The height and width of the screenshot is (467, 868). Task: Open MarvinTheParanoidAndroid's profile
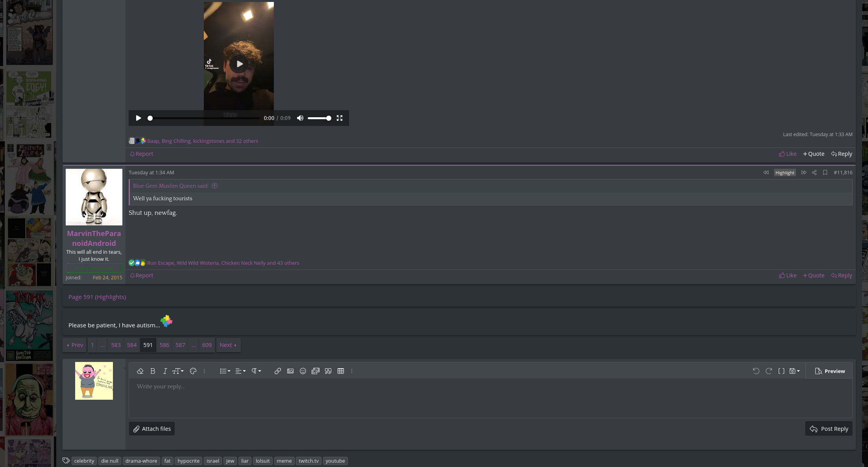pyautogui.click(x=94, y=238)
